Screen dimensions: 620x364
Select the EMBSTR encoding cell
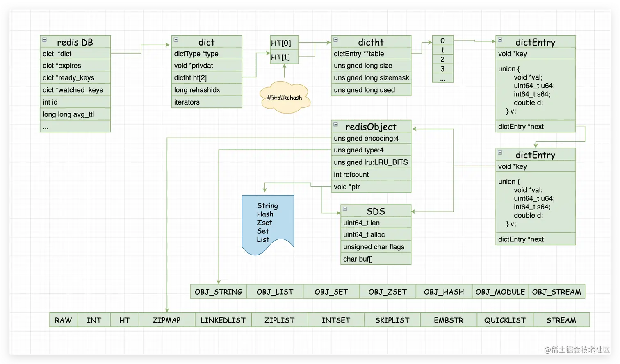tap(449, 320)
